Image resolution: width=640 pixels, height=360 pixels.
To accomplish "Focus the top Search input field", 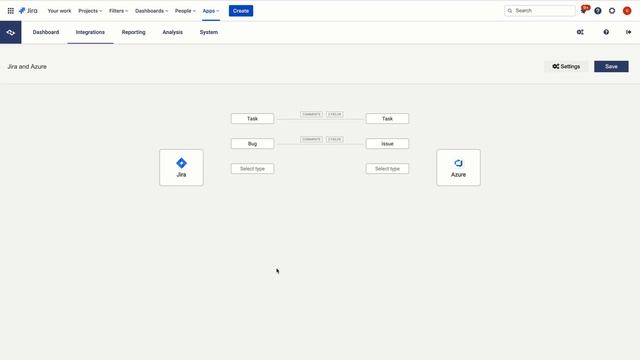I will (540, 11).
